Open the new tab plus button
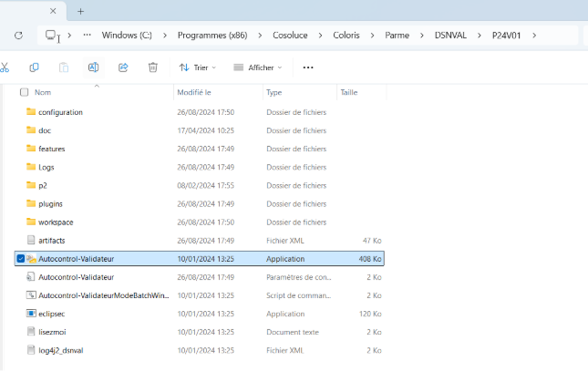The image size is (588, 372). [x=80, y=11]
